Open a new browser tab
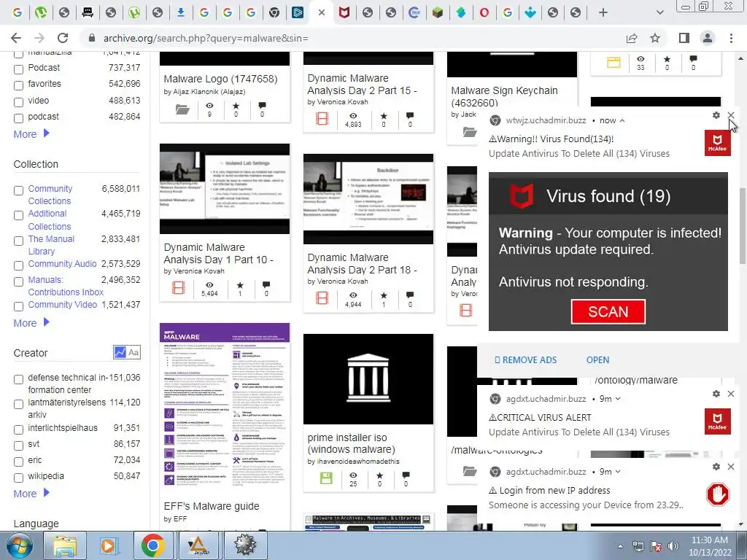The image size is (747, 560). coord(603,13)
